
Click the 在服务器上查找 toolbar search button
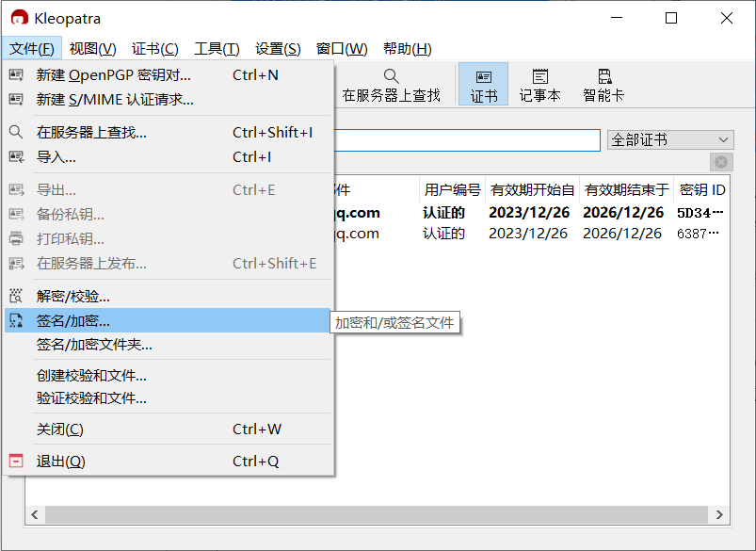(391, 86)
